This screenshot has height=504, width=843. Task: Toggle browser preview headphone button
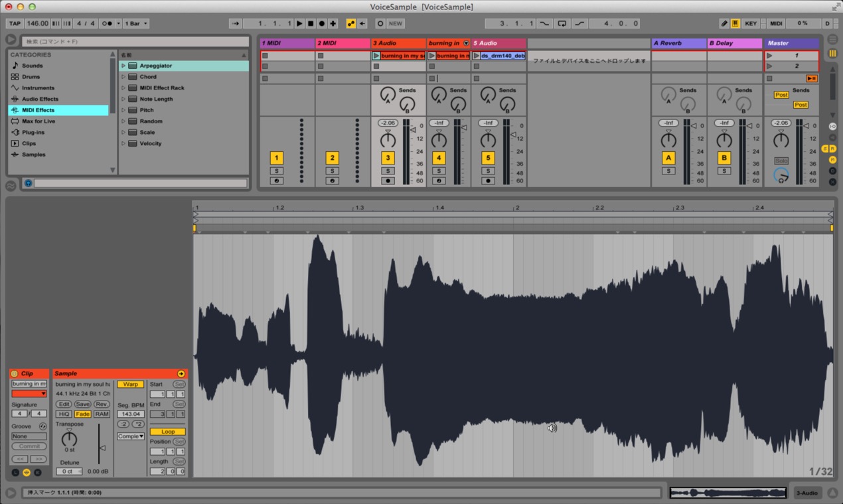(28, 183)
